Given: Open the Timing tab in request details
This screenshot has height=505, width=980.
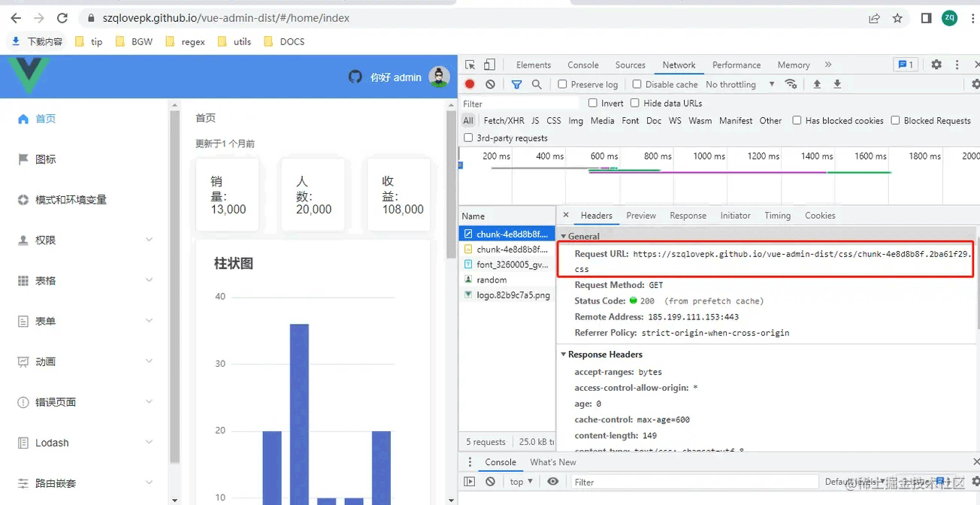Looking at the screenshot, I should (x=777, y=215).
